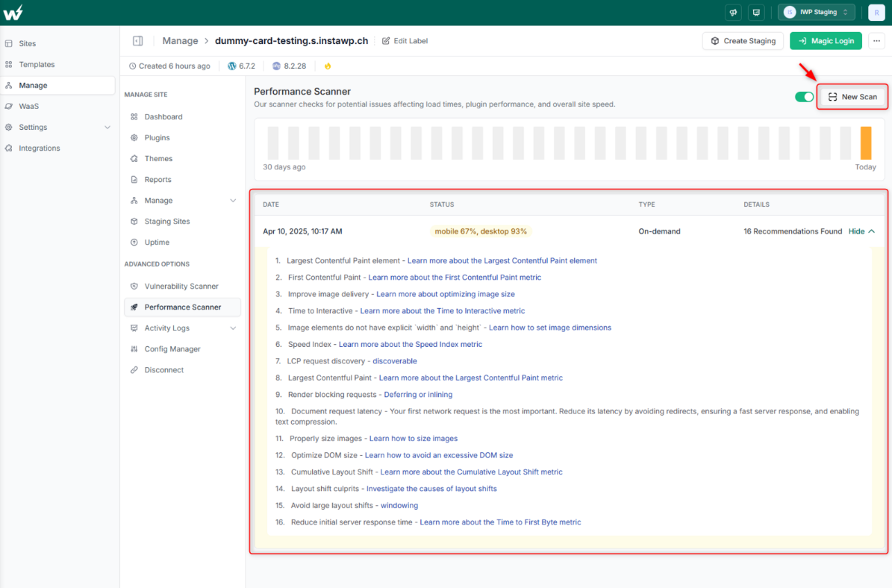Open link about the Speed Index metric
892x588 pixels.
(x=410, y=345)
